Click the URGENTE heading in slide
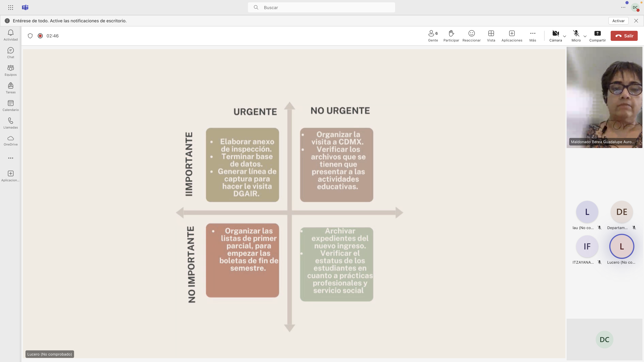 click(x=255, y=112)
